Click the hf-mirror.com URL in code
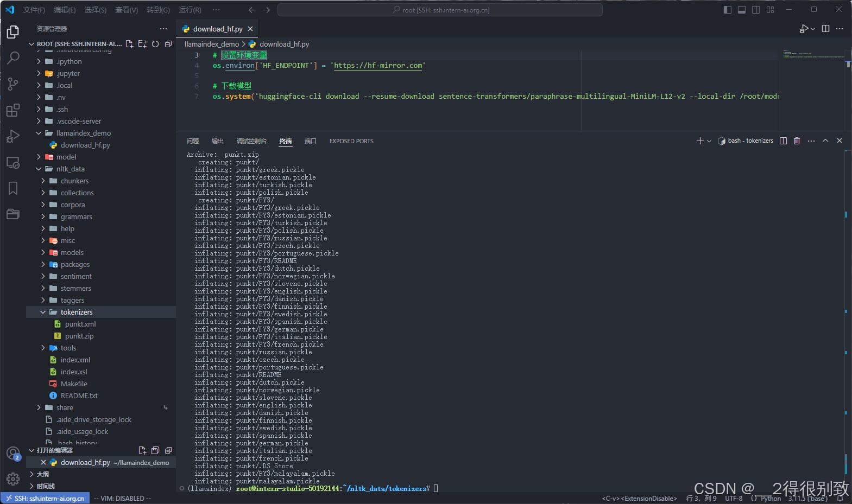 point(378,65)
